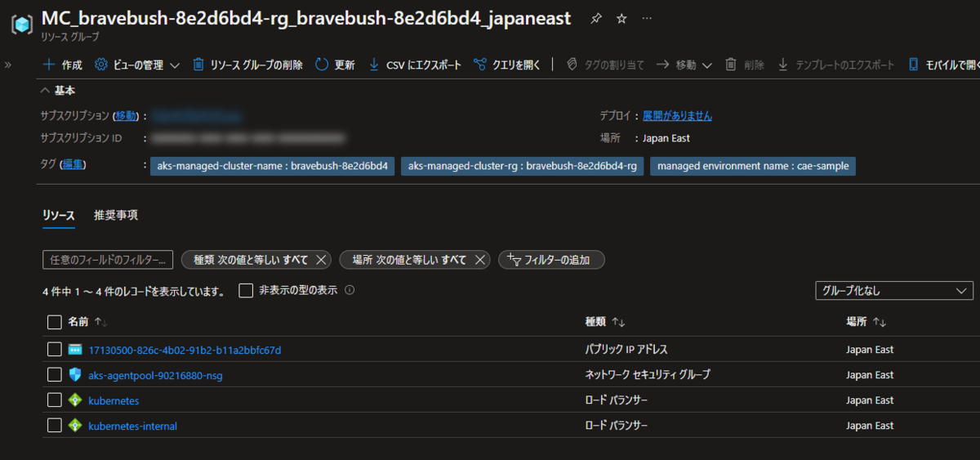Viewport: 980px width, 460px height.
Task: Click the モバイルで開く toolbar item
Action: [x=943, y=65]
